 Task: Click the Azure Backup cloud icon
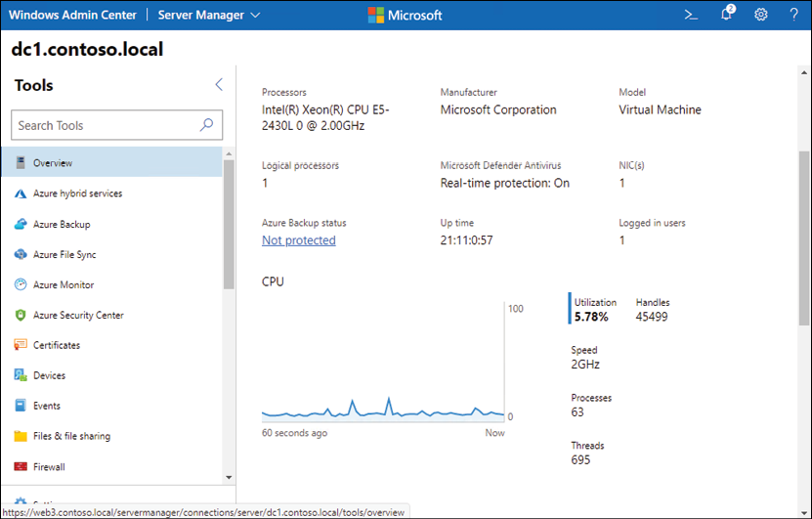click(x=21, y=224)
